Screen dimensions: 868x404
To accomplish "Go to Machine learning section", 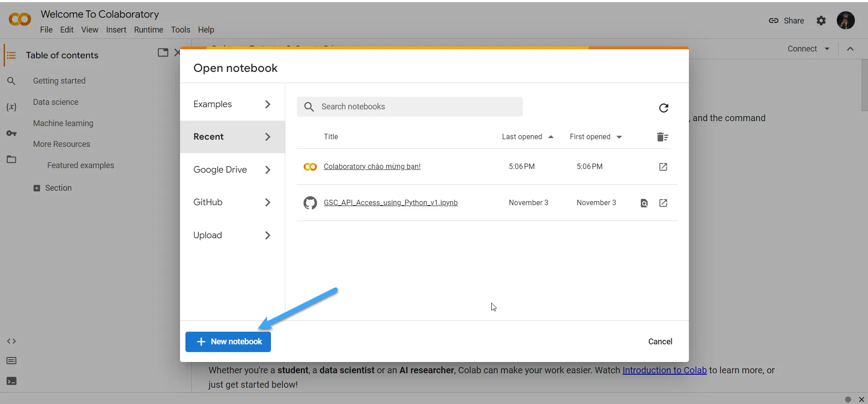I will (63, 123).
